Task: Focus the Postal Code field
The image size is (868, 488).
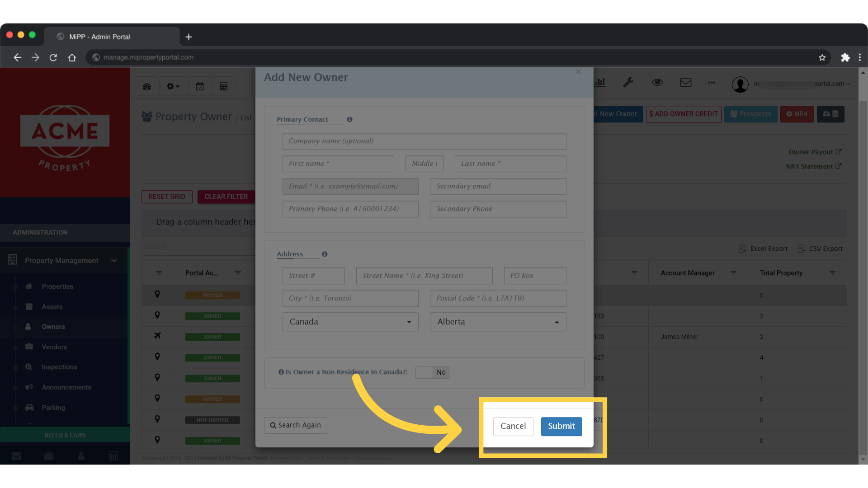Action: (x=498, y=298)
